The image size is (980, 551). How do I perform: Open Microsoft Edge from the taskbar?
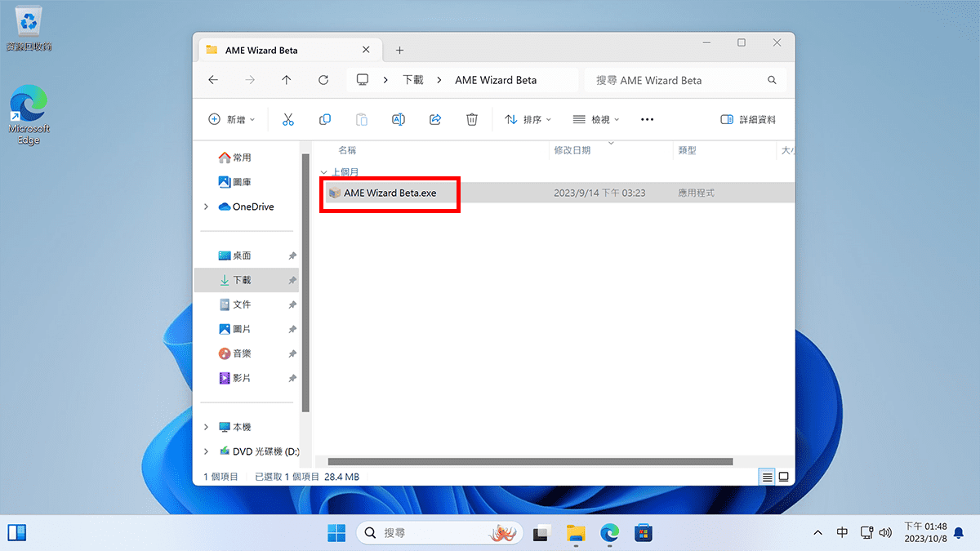coord(609,532)
